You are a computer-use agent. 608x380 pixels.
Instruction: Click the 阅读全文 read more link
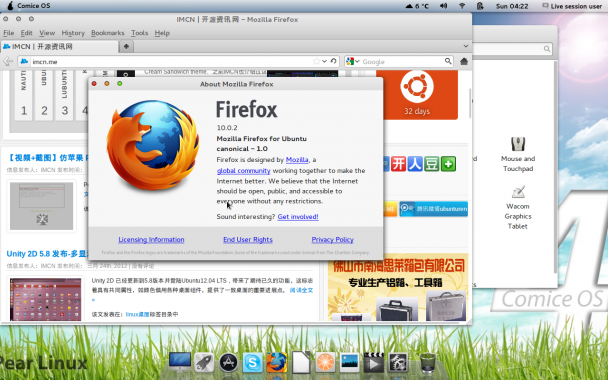(301, 290)
